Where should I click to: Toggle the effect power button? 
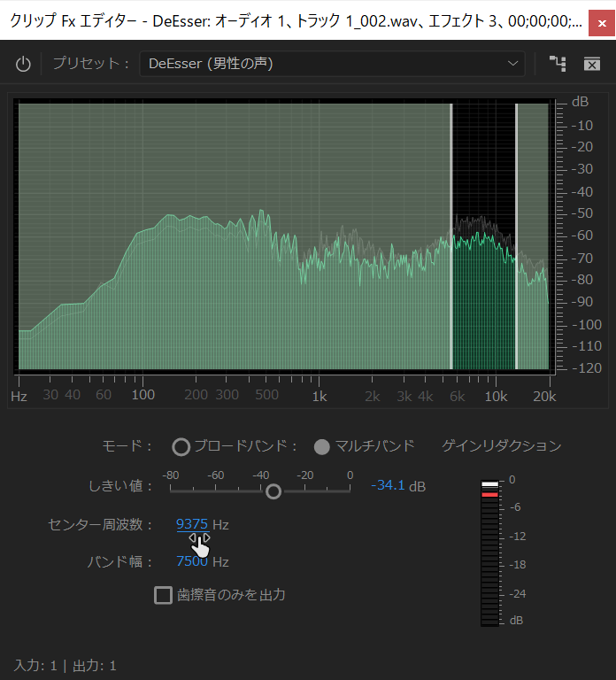pyautogui.click(x=23, y=64)
